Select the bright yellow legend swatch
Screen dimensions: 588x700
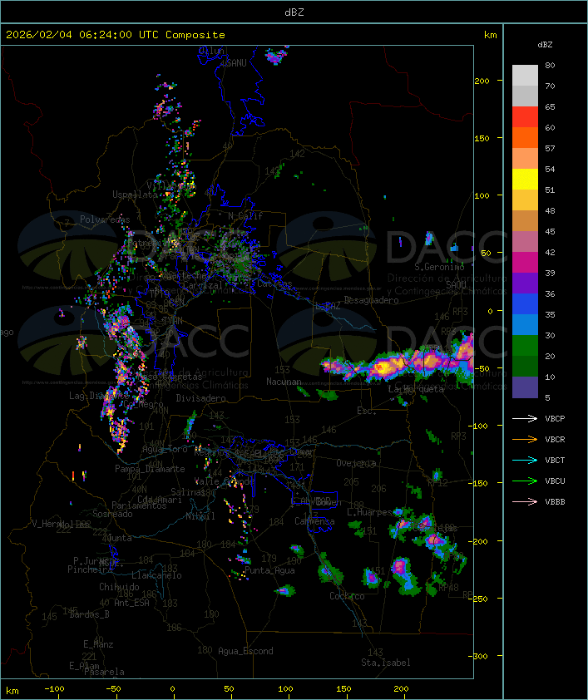525,180
